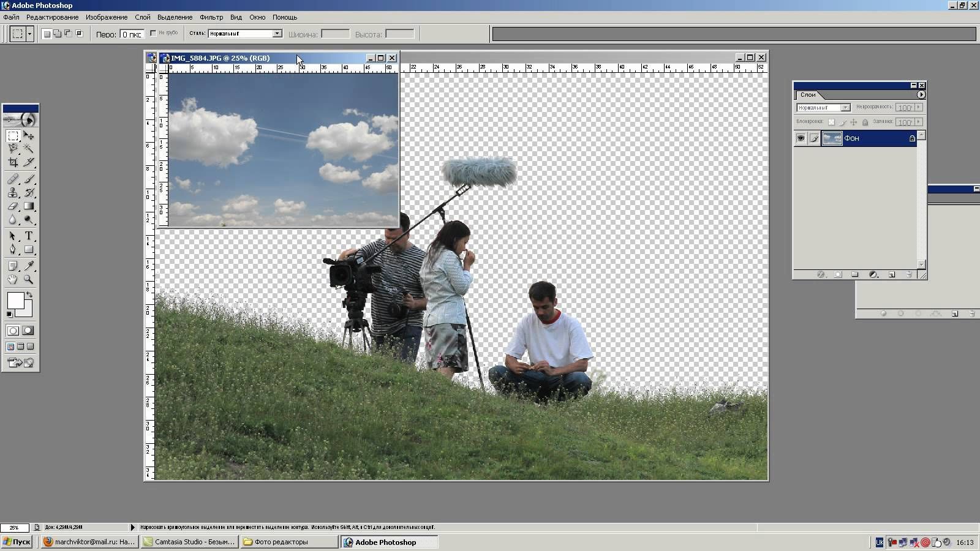Pick the Hand tool
Screen dimensions: 980x551
(13, 280)
